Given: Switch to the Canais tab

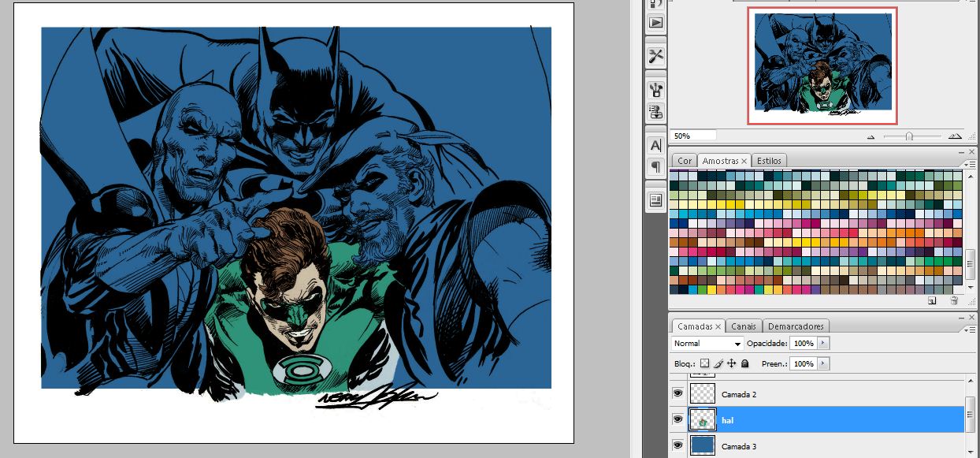Looking at the screenshot, I should 744,326.
